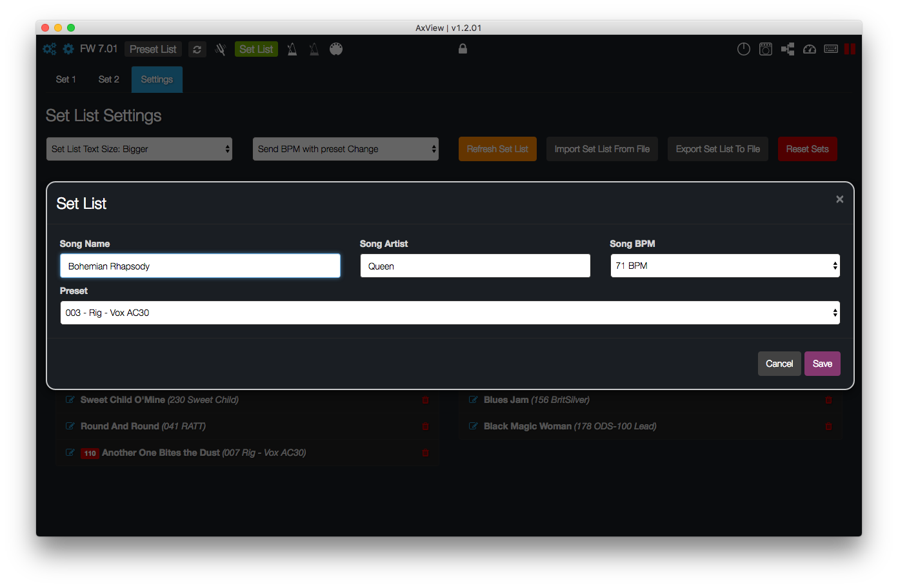898x588 pixels.
Task: Edit the Another One Bites the Dust entry
Action: point(70,453)
